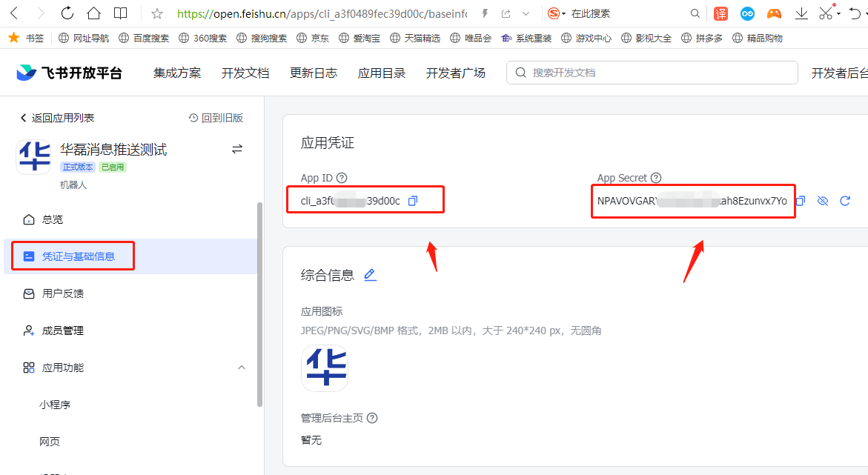Open the red translate extension icon

coord(720,13)
